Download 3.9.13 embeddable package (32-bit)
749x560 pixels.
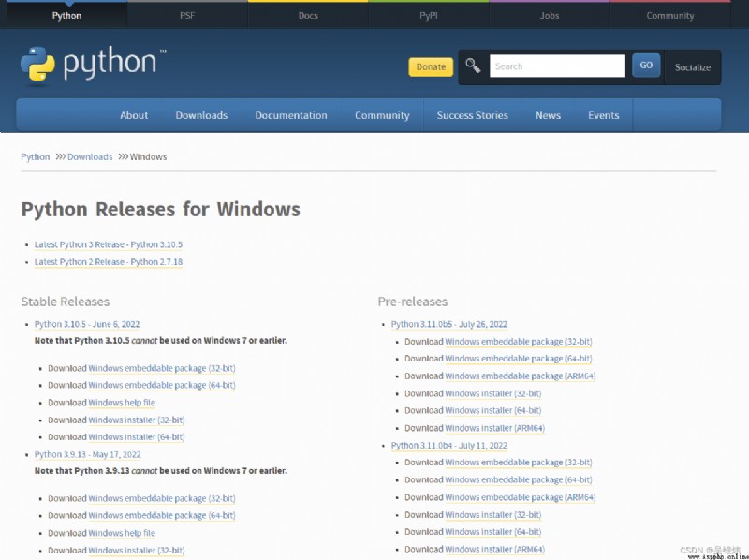162,498
